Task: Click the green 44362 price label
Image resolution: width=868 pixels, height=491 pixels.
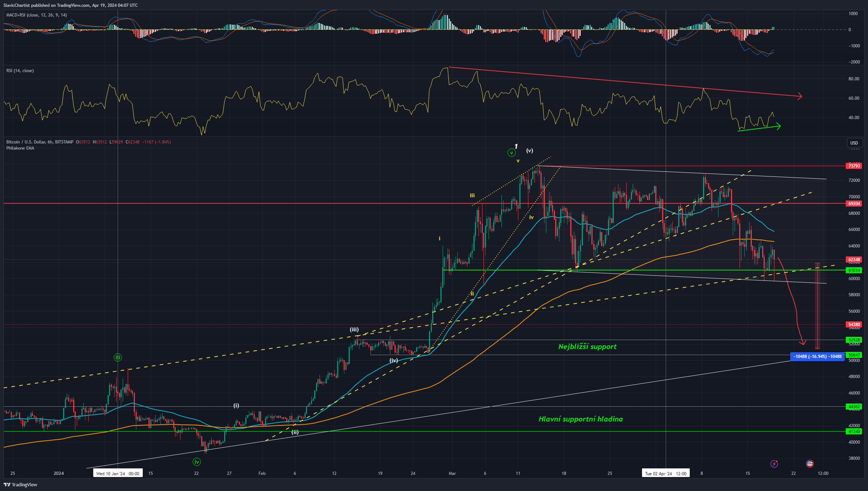Action: tap(854, 406)
